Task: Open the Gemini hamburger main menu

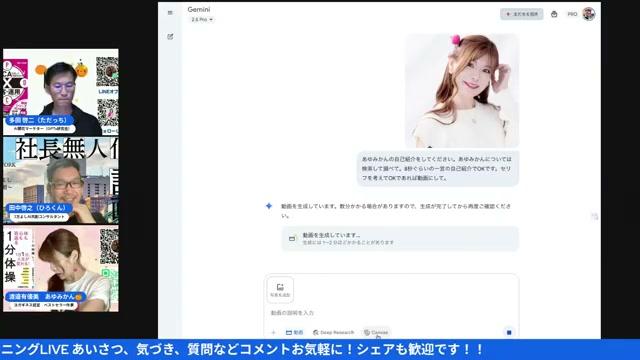Action: [170, 13]
